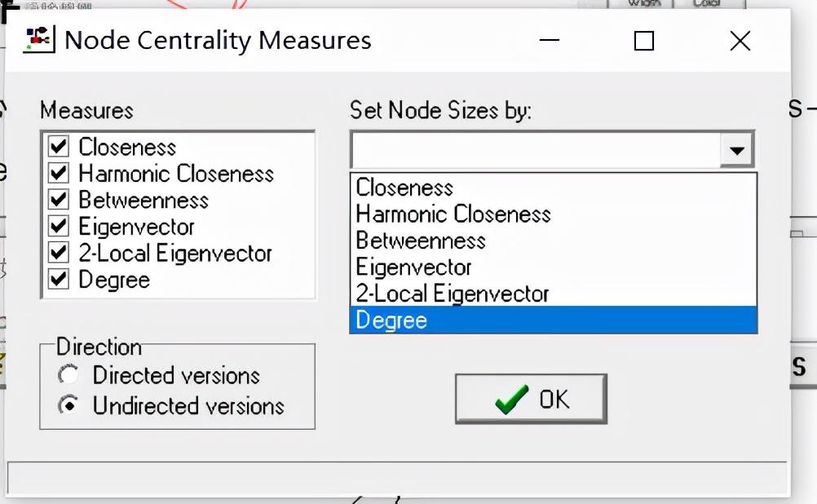Select Closeness from the dropdown list
817x504 pixels.
coord(405,188)
